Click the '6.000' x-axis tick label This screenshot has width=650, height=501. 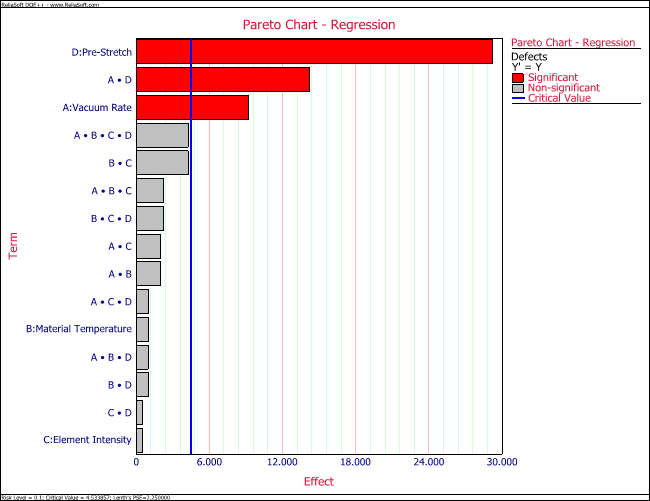point(209,462)
